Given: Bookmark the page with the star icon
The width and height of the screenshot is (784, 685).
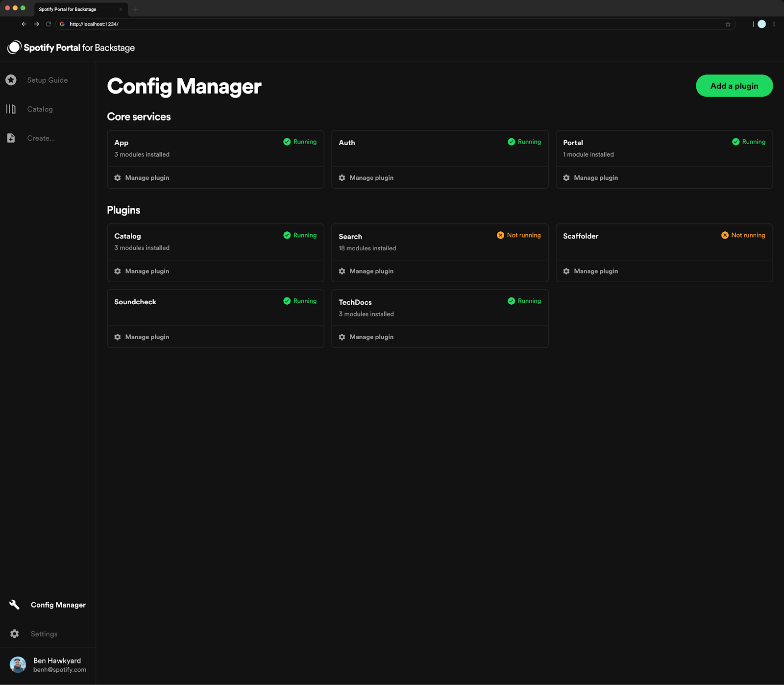Looking at the screenshot, I should pyautogui.click(x=728, y=24).
